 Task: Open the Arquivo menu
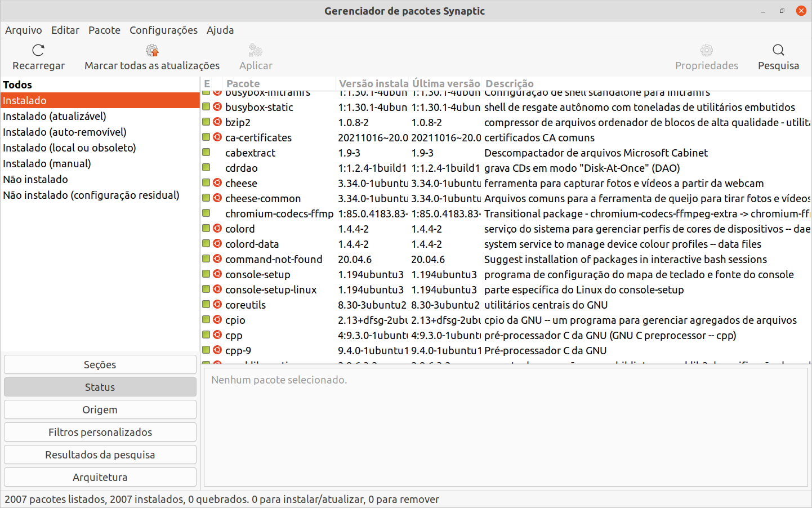coord(24,30)
